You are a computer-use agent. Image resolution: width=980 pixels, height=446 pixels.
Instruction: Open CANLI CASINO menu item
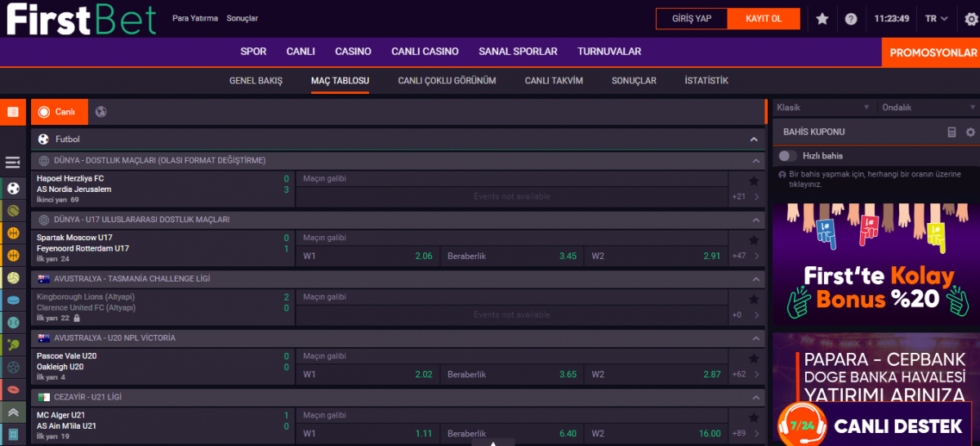pos(425,51)
